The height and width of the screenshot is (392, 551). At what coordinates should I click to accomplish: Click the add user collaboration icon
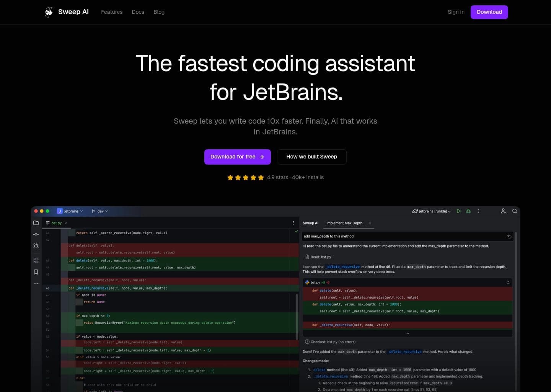pyautogui.click(x=504, y=211)
